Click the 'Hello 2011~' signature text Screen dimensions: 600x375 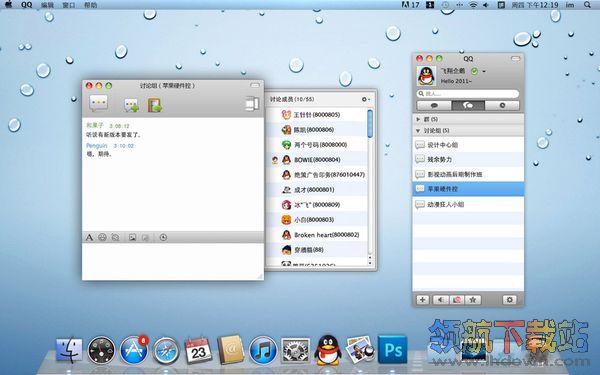pos(456,81)
